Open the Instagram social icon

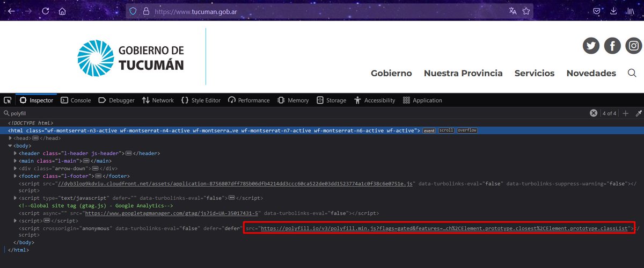coord(634,46)
